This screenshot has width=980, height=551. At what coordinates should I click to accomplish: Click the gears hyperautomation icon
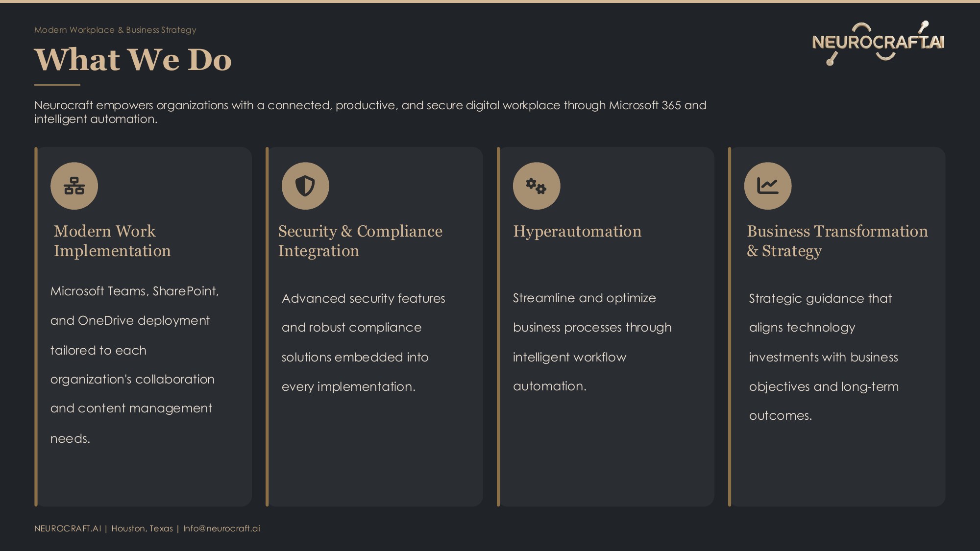point(537,186)
